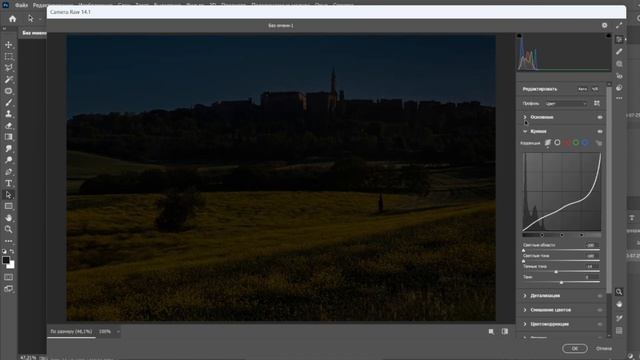Select the Brush tool in Photoshop toolbar

pyautogui.click(x=9, y=102)
